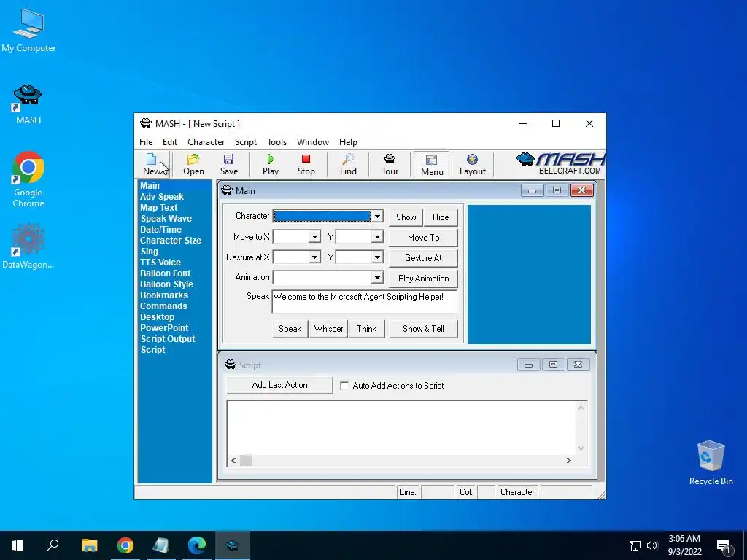This screenshot has width=747, height=560.
Task: Click the MASH BELLCRAFT.COM logo
Action: (x=560, y=164)
